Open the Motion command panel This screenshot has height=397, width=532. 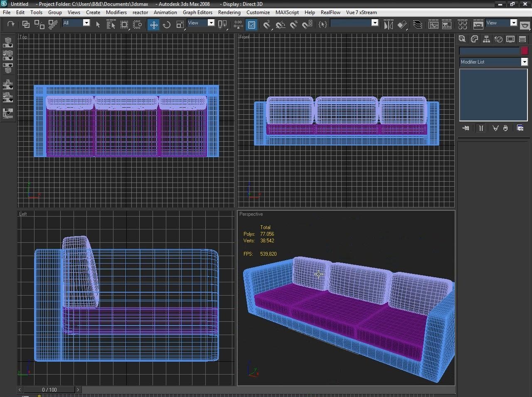coord(498,39)
